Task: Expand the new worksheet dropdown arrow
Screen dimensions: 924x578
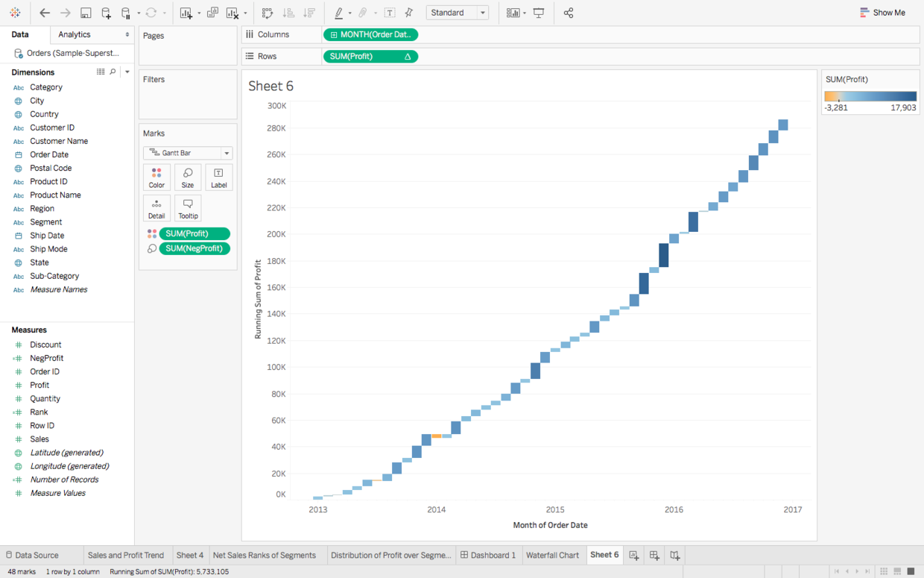Action: [199, 13]
